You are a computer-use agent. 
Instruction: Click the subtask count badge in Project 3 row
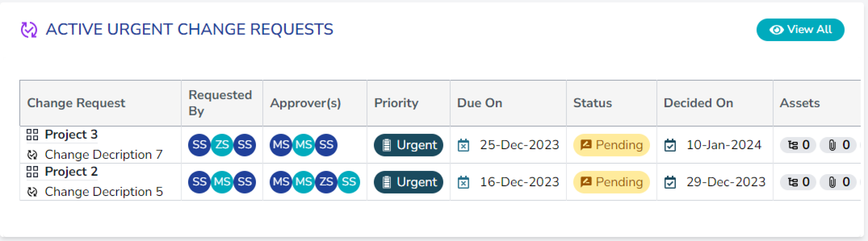(x=798, y=145)
